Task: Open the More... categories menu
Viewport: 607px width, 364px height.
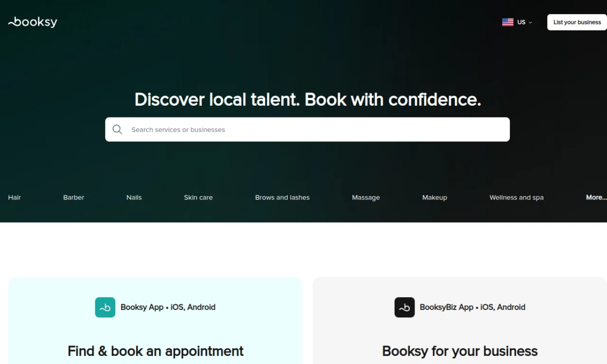Action: point(596,197)
